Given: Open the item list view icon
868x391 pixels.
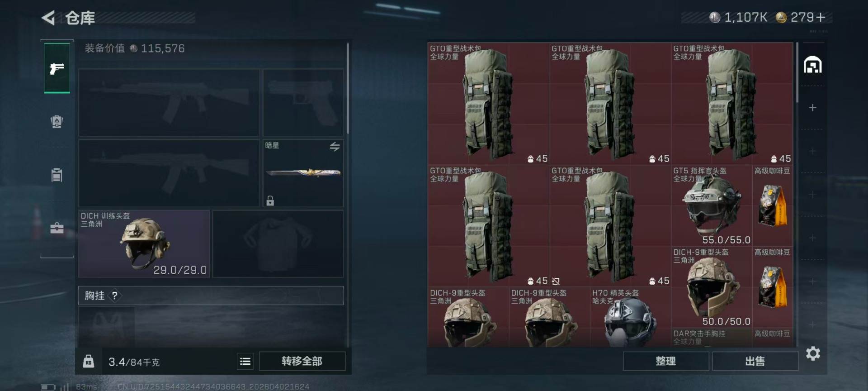Looking at the screenshot, I should point(245,361).
